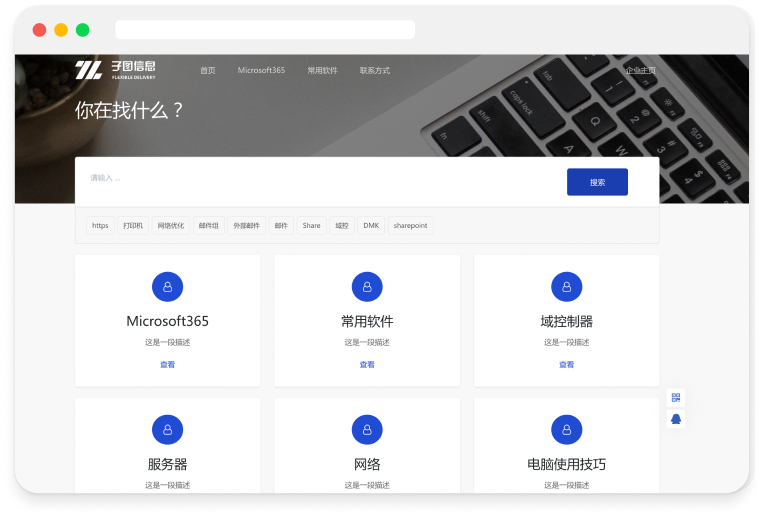Select the 邮件组 keyword tag
Image resolution: width=764 pixels, height=517 pixels.
(x=209, y=226)
